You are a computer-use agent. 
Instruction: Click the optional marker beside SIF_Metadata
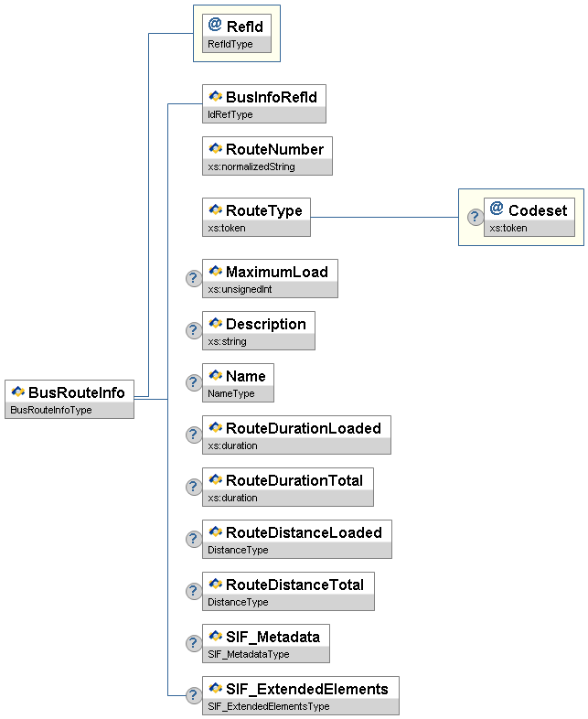tap(194, 644)
